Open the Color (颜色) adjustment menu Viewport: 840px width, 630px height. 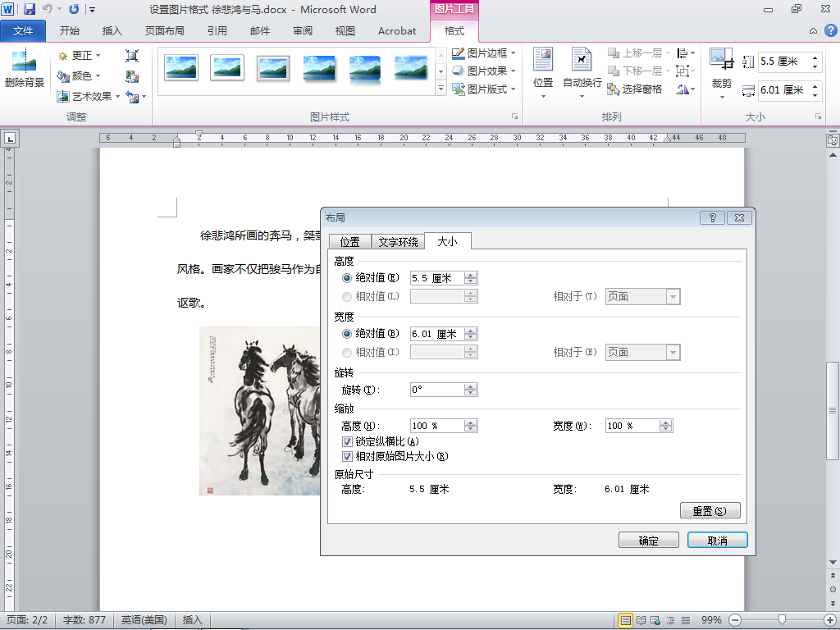[x=80, y=76]
